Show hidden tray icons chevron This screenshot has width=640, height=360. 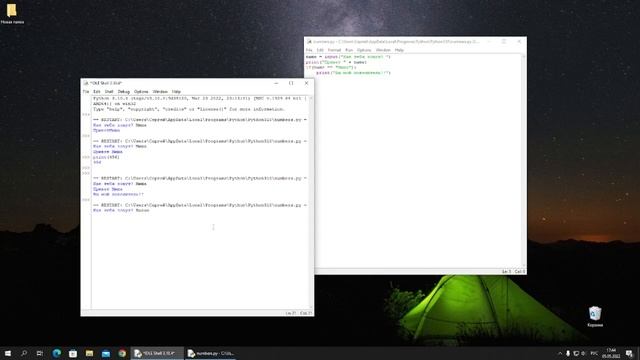click(560, 353)
